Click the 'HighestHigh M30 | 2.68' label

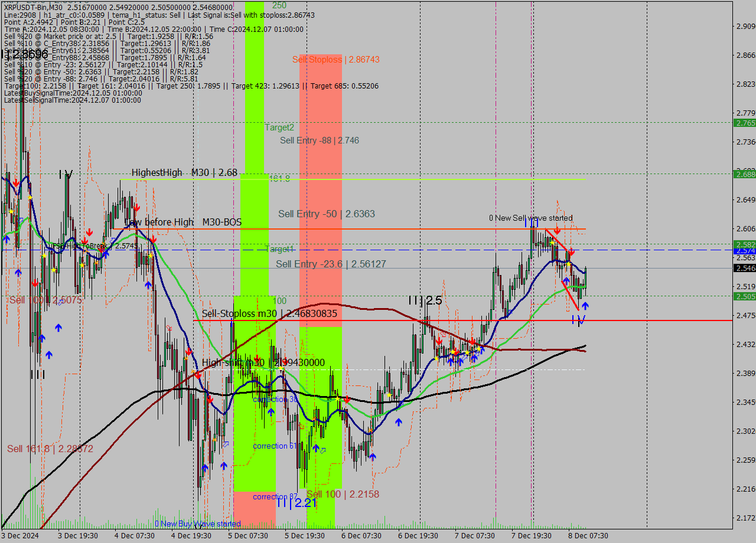pyautogui.click(x=184, y=172)
